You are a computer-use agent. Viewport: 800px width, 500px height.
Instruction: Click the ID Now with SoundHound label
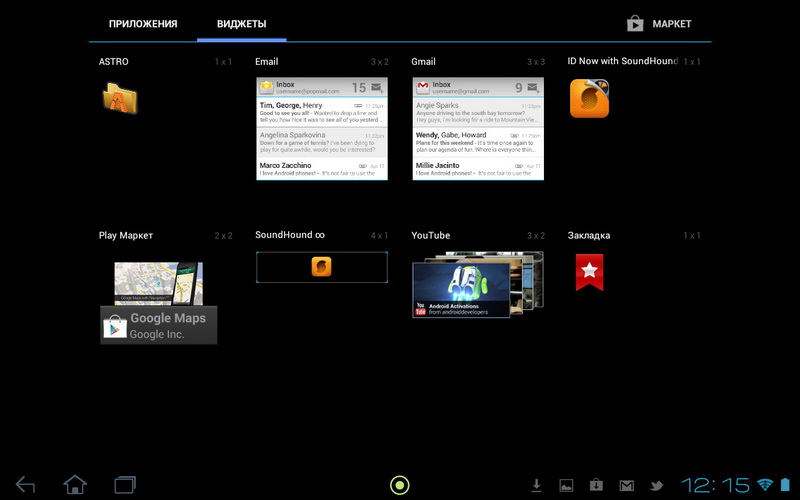point(622,61)
